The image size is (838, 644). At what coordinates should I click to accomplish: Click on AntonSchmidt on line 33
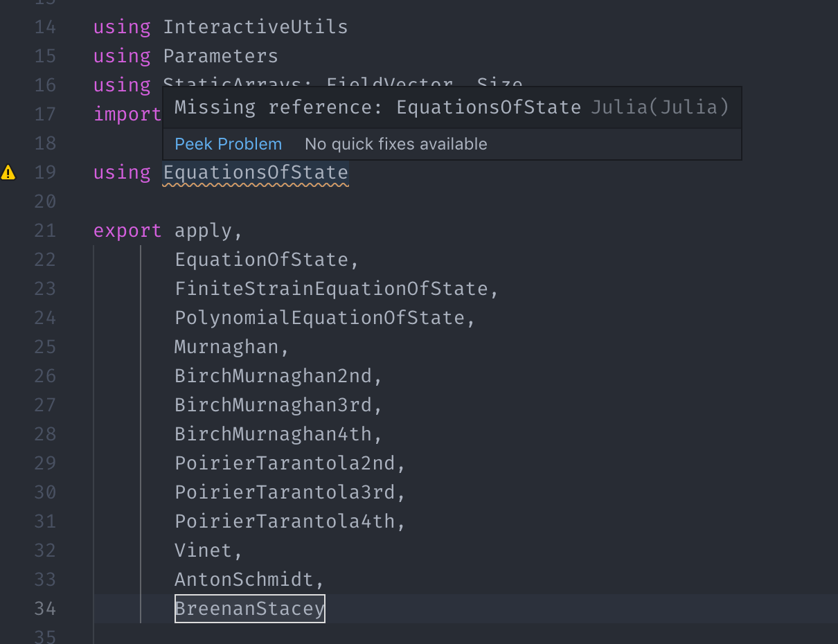[x=244, y=580]
